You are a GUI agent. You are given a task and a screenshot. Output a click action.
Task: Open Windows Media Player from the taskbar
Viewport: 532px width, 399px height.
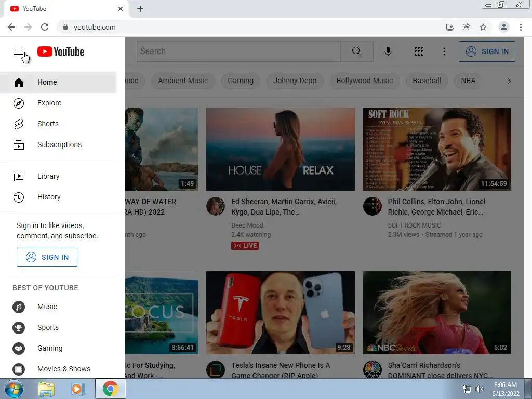[x=78, y=389]
